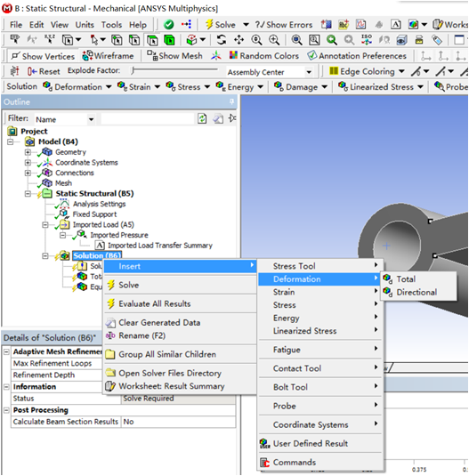Click the Commands icon in Insert submenu
The image size is (469, 476).
(264, 463)
